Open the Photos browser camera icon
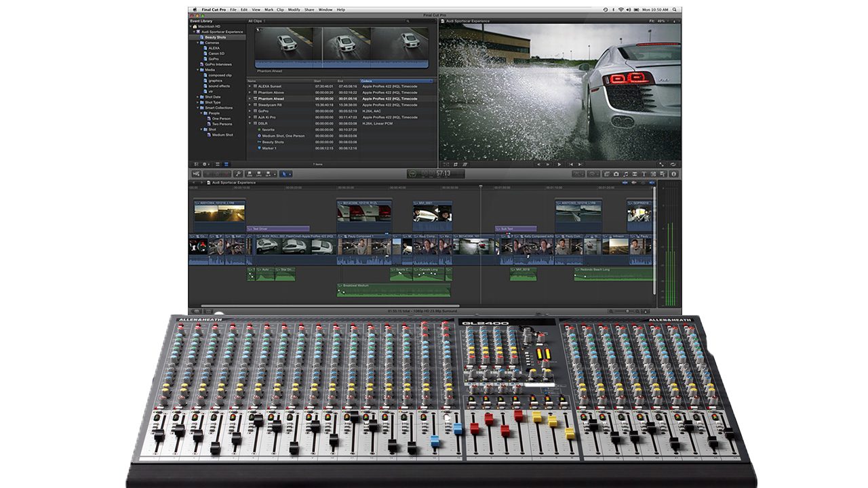This screenshot has height=488, width=868. coord(616,174)
